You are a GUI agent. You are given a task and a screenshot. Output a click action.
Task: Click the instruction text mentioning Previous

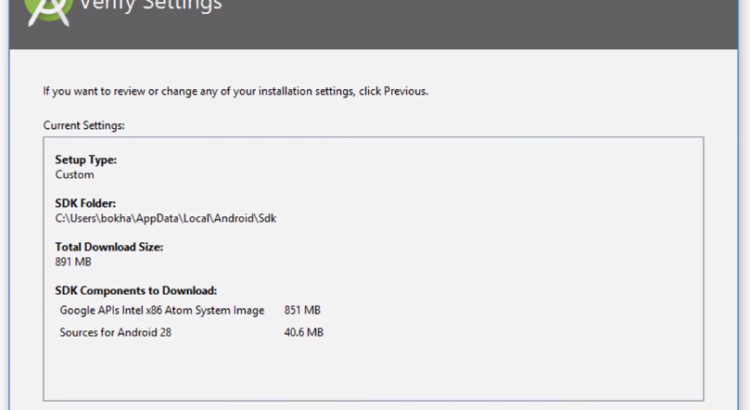click(235, 91)
